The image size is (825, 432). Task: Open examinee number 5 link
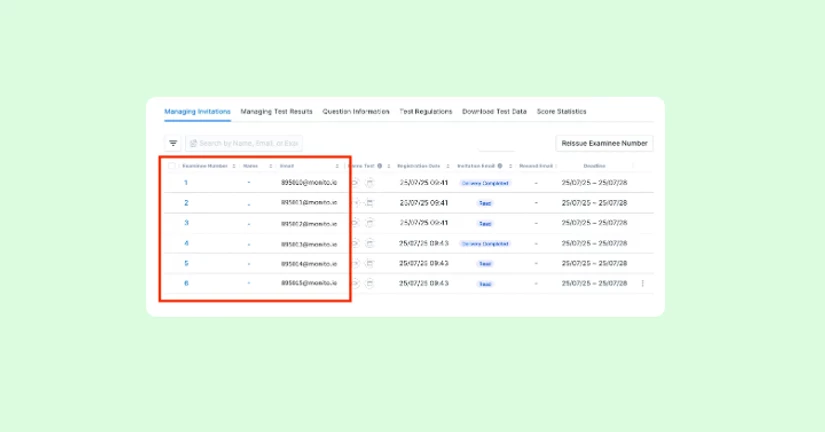[186, 263]
